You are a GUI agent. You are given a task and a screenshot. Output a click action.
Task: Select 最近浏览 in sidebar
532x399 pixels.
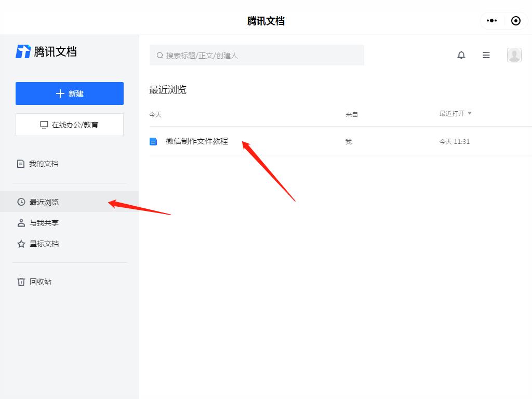[69, 202]
